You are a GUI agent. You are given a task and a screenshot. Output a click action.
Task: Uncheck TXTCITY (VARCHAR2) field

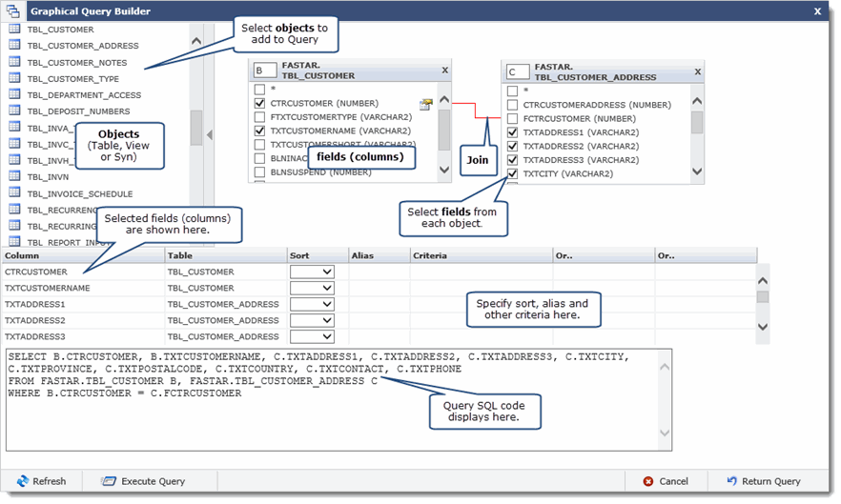pos(512,173)
